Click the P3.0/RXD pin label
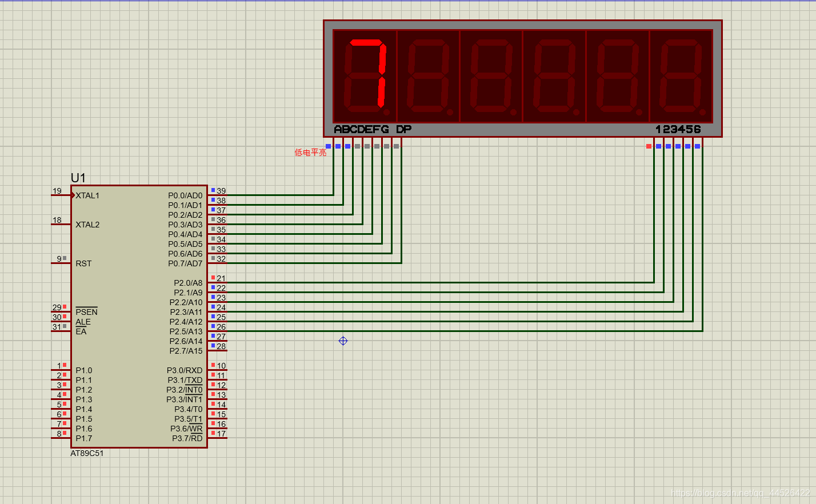The image size is (816, 504). pyautogui.click(x=185, y=370)
